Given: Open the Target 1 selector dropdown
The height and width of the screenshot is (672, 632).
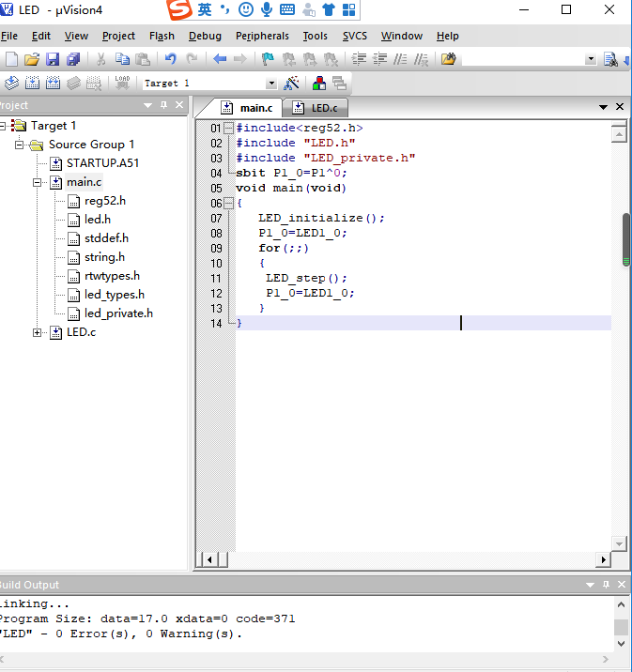Looking at the screenshot, I should [271, 84].
